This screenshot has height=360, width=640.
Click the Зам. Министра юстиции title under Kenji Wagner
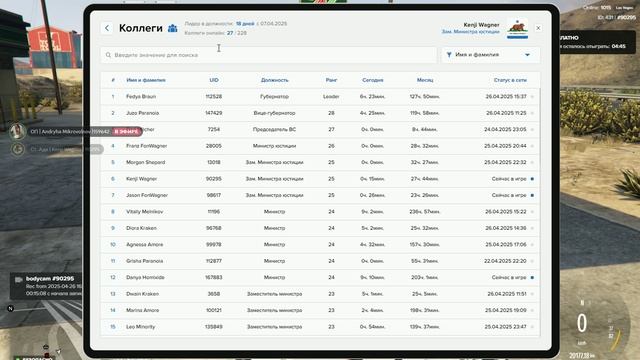[x=471, y=31]
